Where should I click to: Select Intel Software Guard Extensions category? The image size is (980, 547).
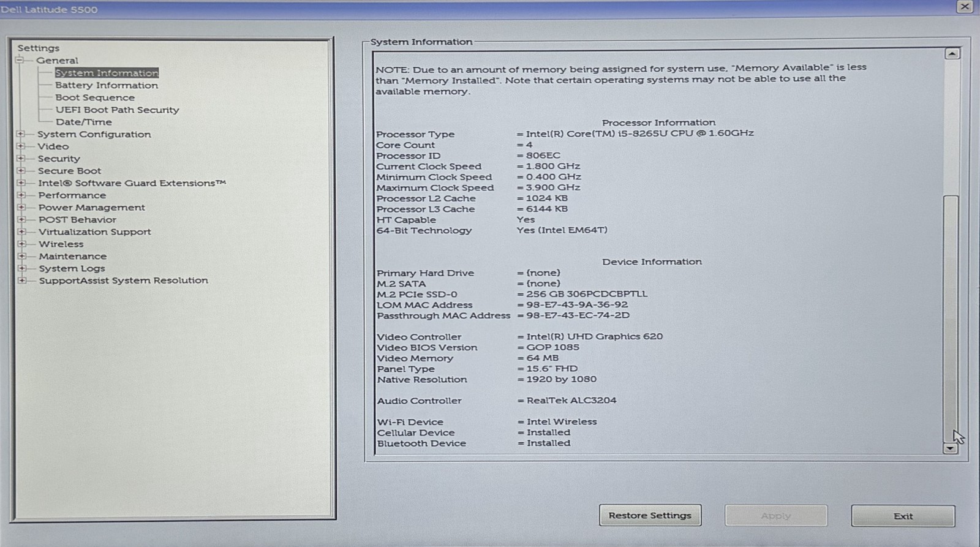(x=132, y=183)
